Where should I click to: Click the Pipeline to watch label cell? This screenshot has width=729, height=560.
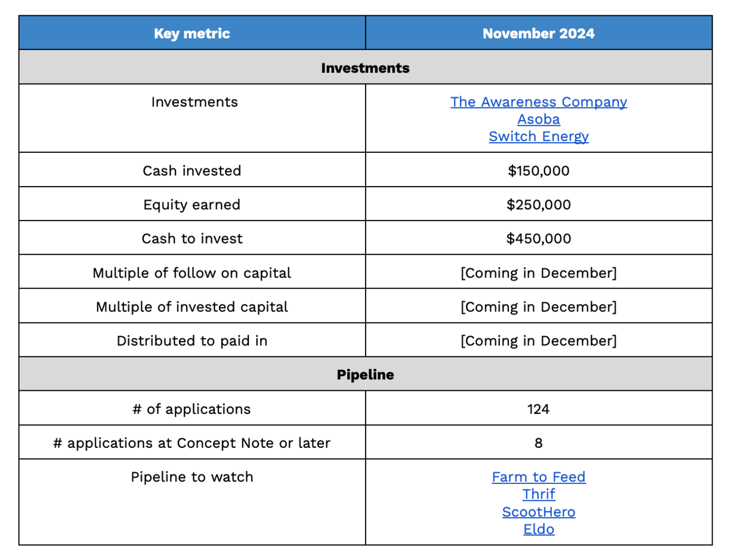[192, 502]
